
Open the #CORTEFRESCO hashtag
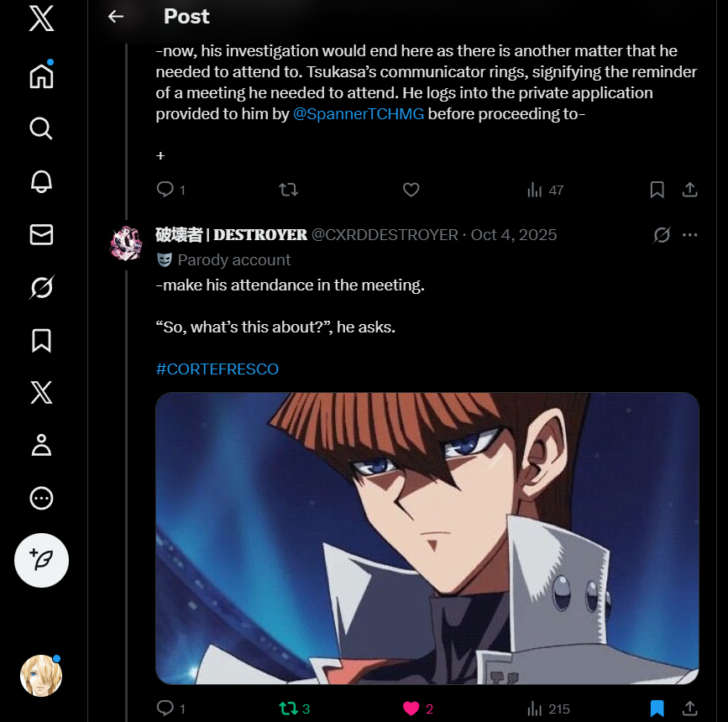click(217, 369)
